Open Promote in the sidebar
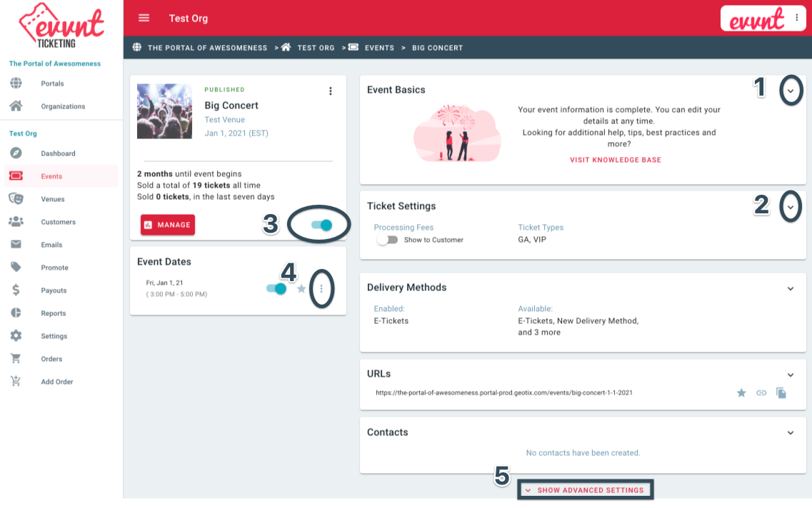812x508 pixels. 54,267
